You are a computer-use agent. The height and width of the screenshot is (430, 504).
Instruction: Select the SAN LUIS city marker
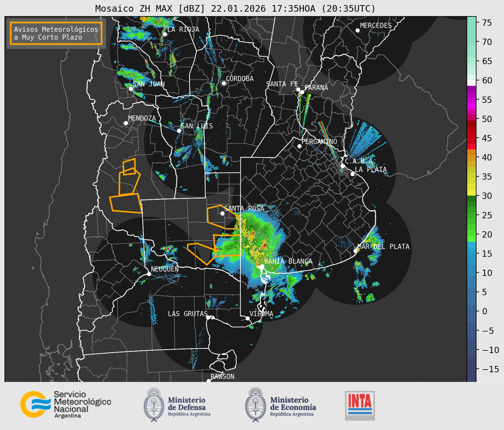tap(179, 131)
